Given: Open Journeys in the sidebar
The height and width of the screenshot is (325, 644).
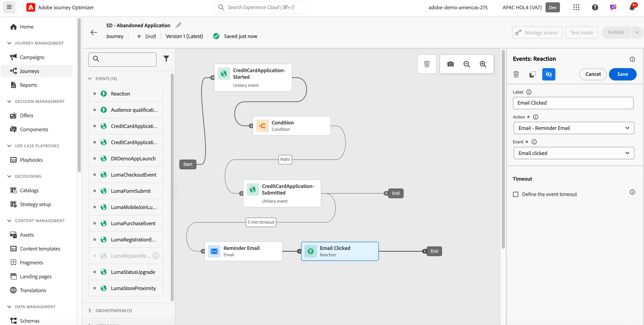Looking at the screenshot, I should point(36,71).
